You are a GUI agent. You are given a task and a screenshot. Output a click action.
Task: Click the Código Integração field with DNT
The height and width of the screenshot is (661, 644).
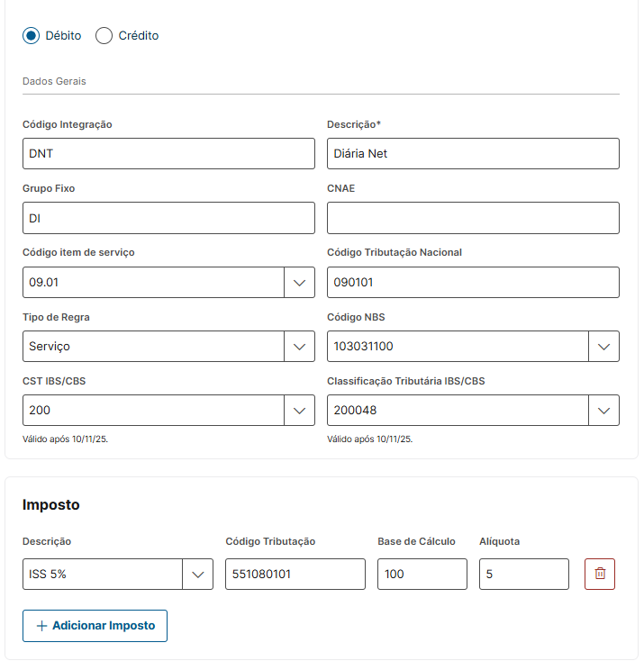pyautogui.click(x=168, y=153)
